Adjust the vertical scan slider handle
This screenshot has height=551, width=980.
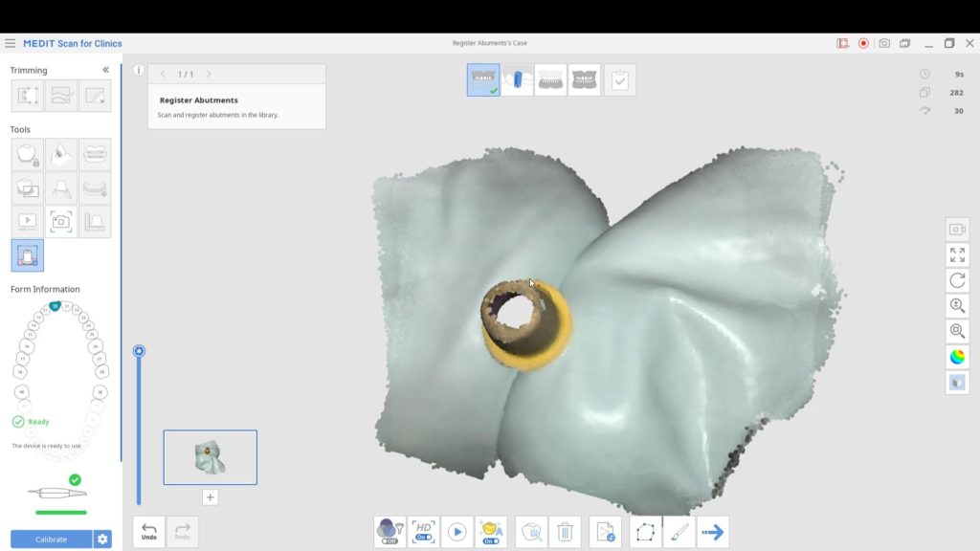click(x=139, y=351)
